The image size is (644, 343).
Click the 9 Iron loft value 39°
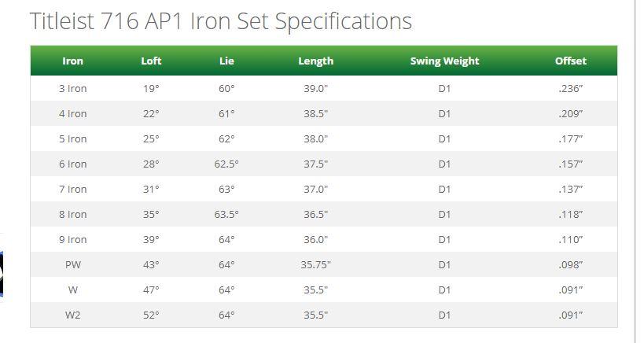pos(151,240)
